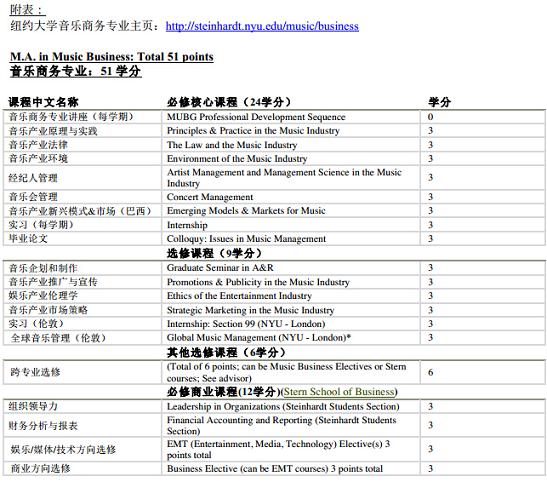Click the 毕业论文 cell
Viewport: 547px width, 482px height.
(x=82, y=239)
